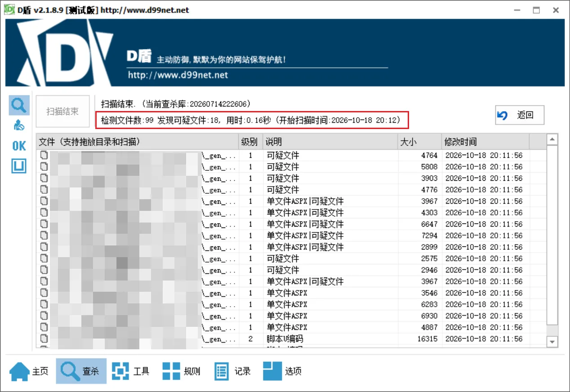Sort by the 文件 column header
The height and width of the screenshot is (392, 570).
click(x=137, y=142)
